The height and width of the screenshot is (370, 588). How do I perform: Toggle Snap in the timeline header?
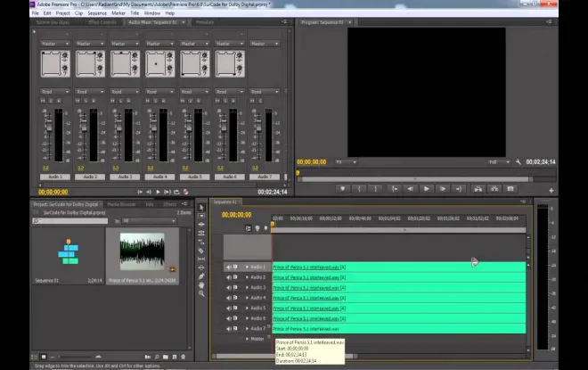(x=249, y=228)
